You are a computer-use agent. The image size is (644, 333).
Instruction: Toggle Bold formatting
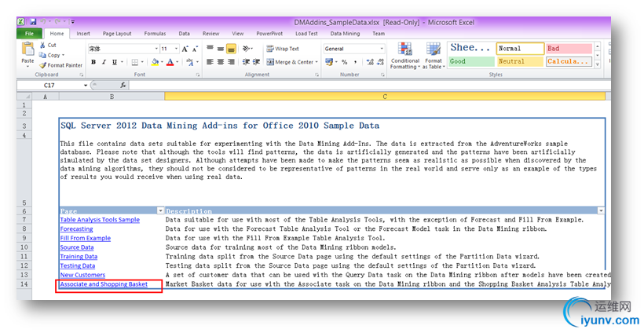click(x=93, y=62)
